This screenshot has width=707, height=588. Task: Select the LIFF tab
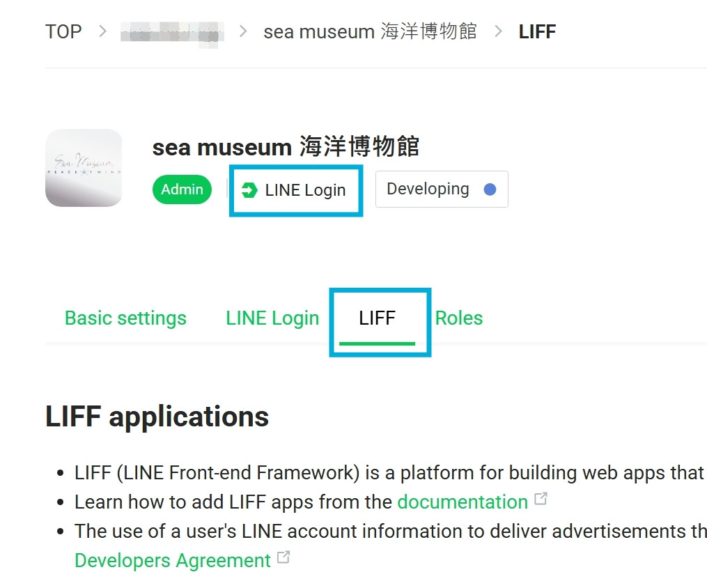(x=377, y=318)
